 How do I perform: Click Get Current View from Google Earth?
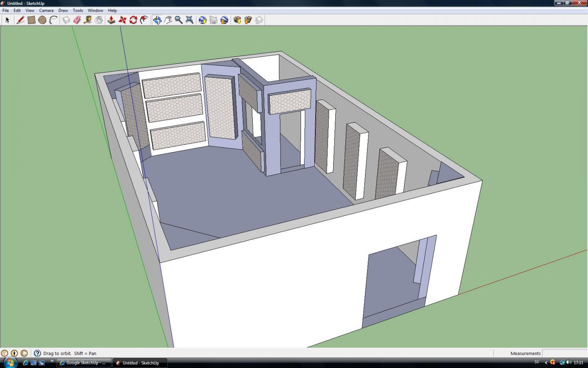click(203, 20)
